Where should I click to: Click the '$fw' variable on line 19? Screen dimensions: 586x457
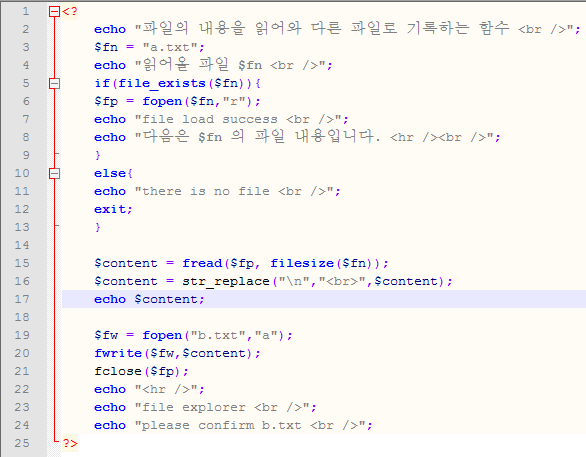(106, 335)
